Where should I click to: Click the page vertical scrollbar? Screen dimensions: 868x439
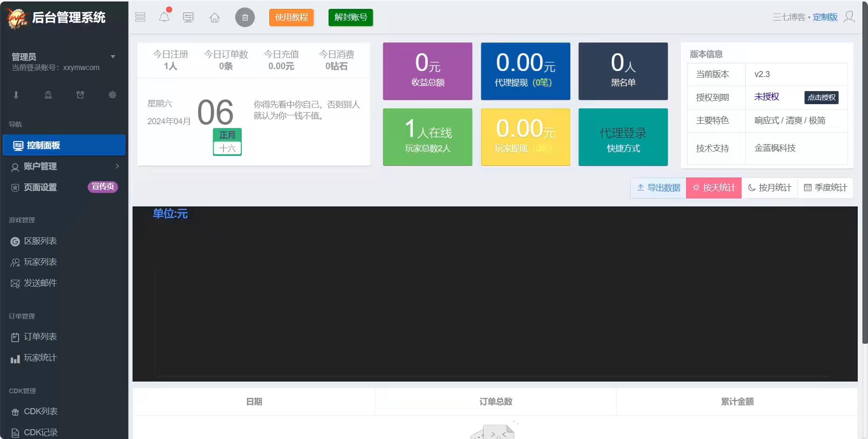(865, 173)
